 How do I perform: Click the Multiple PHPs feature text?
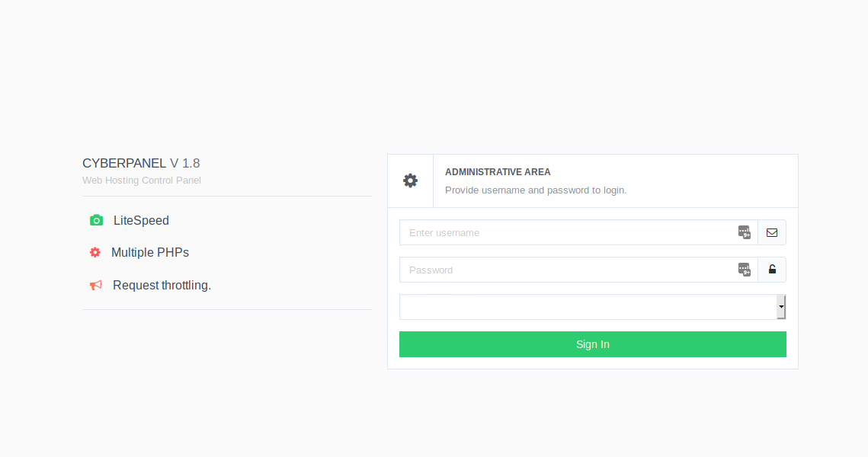coord(150,252)
